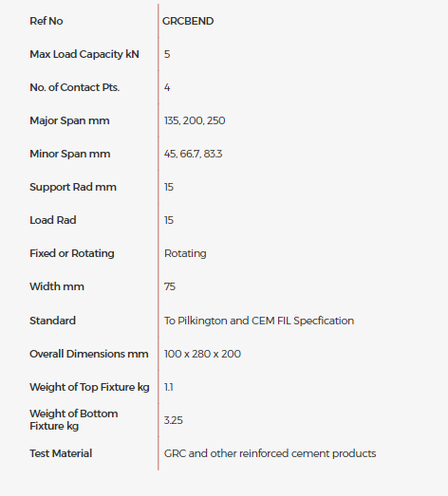Select the 3.25 bottom fixture weight
Image resolution: width=448 pixels, height=496 pixels.
(x=174, y=420)
